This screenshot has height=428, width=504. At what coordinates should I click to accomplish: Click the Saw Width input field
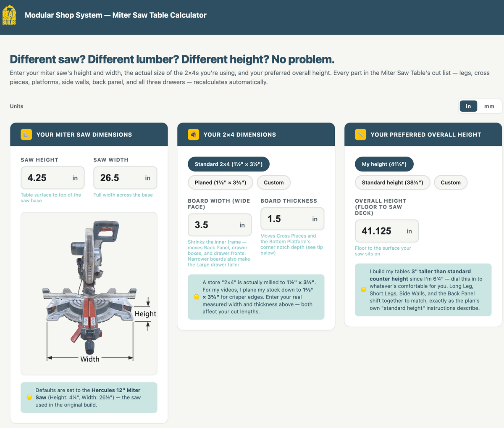(x=125, y=178)
